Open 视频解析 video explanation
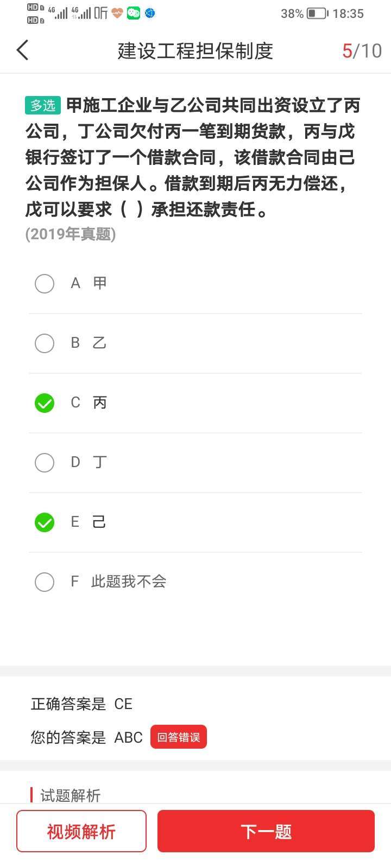Screen dimensions: 391x868 [x=81, y=831]
